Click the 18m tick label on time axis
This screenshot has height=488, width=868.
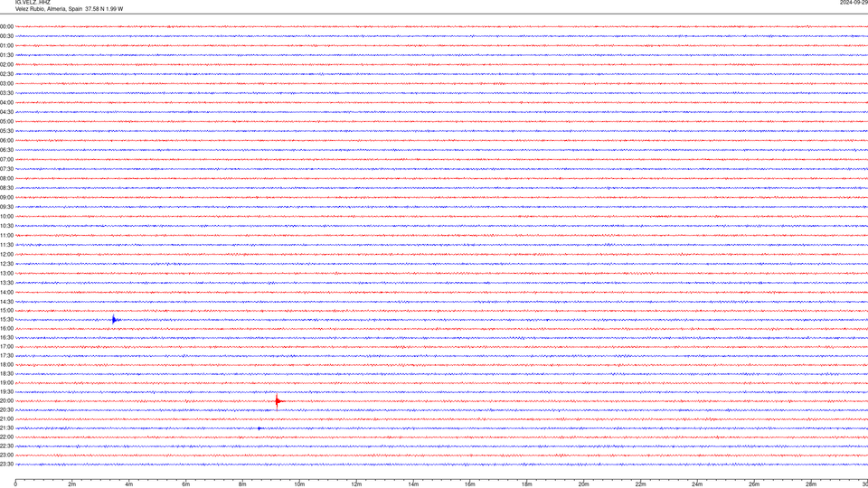(x=526, y=484)
